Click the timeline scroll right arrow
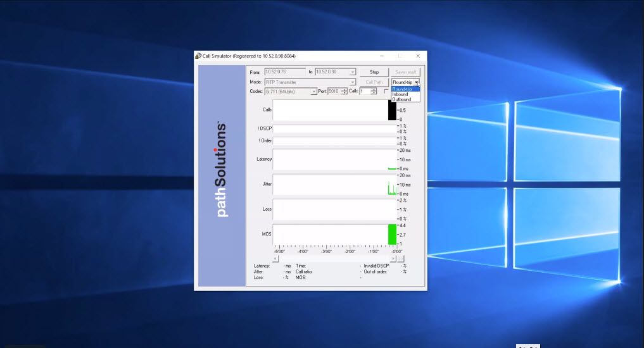 tap(394, 258)
